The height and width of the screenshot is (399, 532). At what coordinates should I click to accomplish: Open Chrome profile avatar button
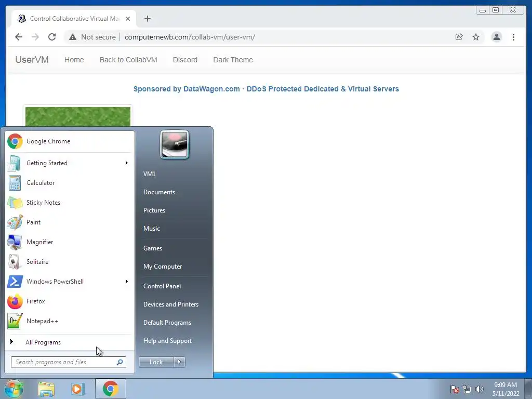point(496,37)
